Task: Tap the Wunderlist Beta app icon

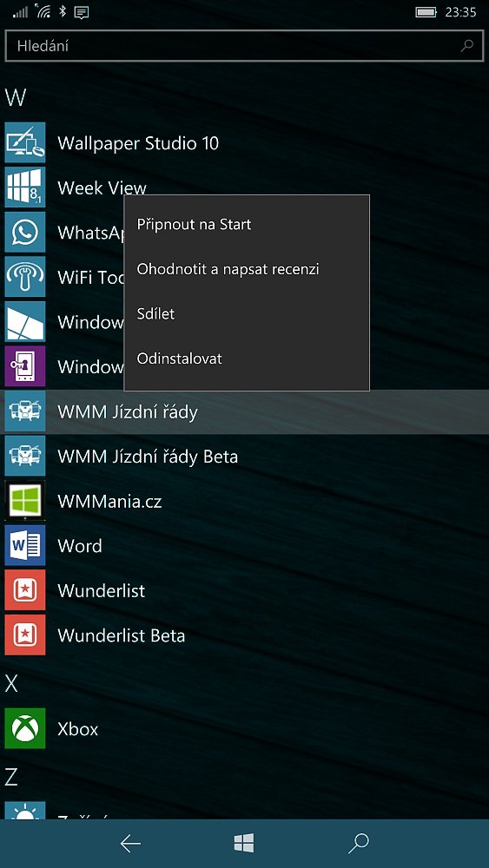Action: point(25,635)
